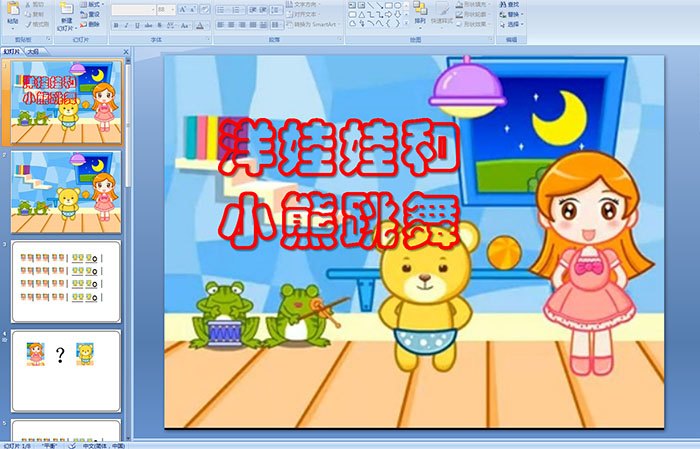This screenshot has height=449, width=700.
Task: Click the thumbnail pane vertical scrollbar
Action: pyautogui.click(x=128, y=250)
